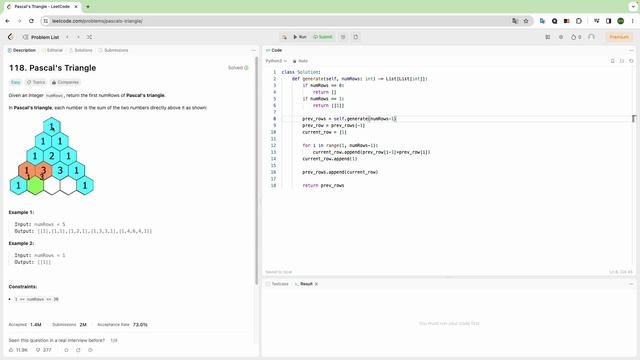The image size is (640, 360).
Task: Open the Problem List panel
Action: coord(41,37)
